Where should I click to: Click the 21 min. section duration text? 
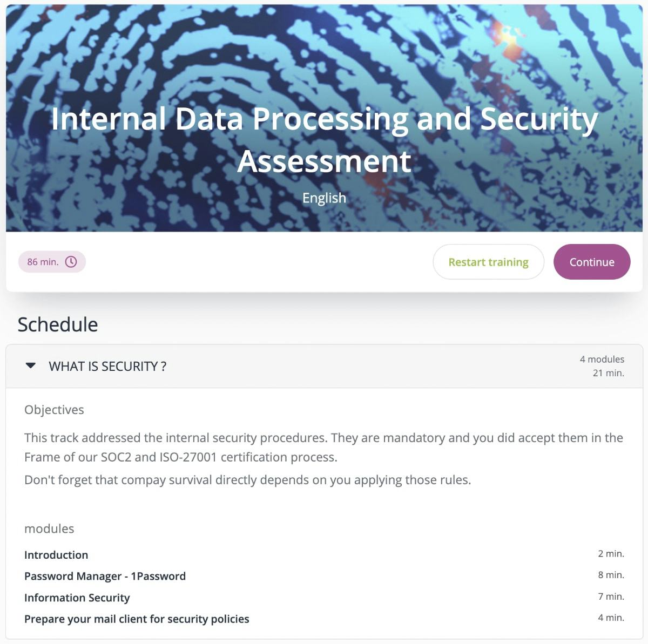609,373
